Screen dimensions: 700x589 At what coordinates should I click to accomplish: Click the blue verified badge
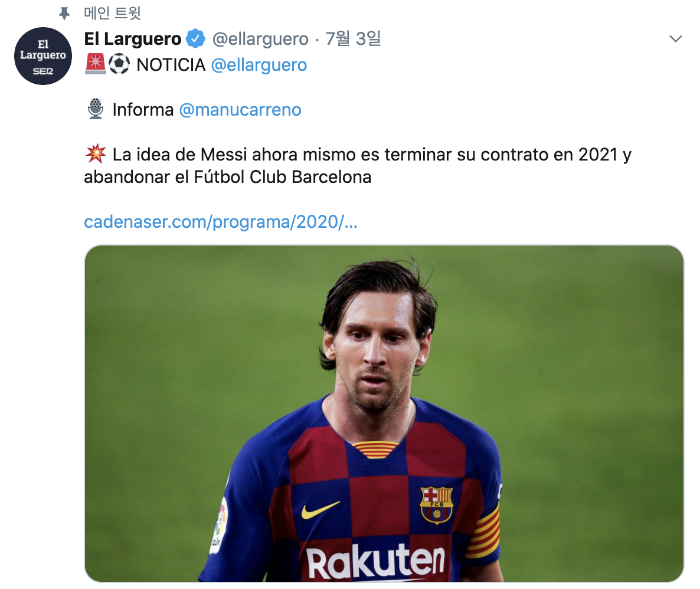(x=195, y=38)
